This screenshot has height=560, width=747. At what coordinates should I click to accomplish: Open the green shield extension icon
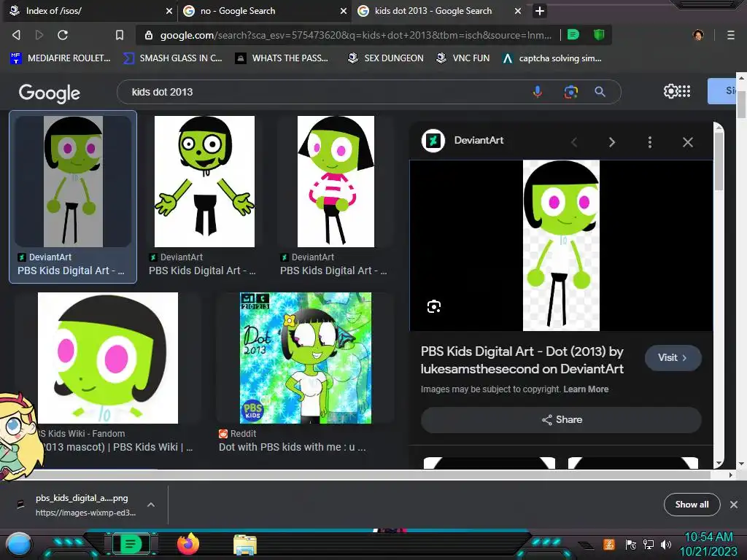599,34
